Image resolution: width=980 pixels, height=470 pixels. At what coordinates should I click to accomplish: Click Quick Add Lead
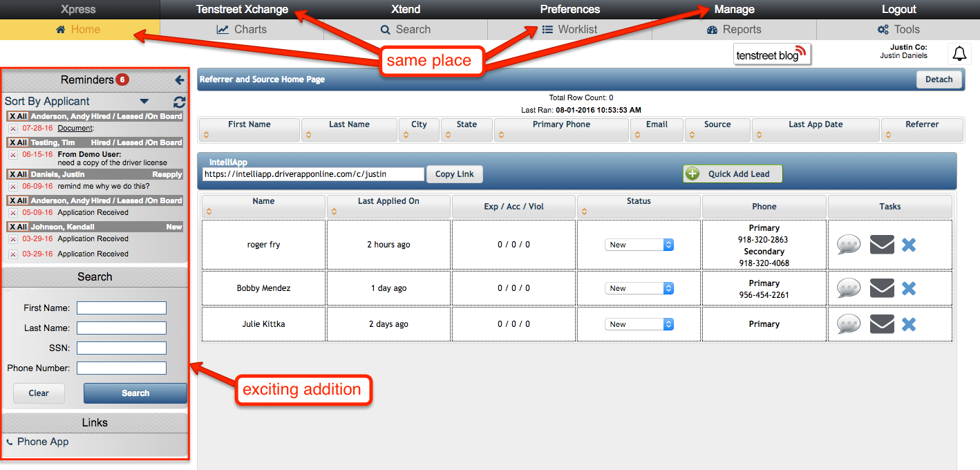[x=733, y=174]
